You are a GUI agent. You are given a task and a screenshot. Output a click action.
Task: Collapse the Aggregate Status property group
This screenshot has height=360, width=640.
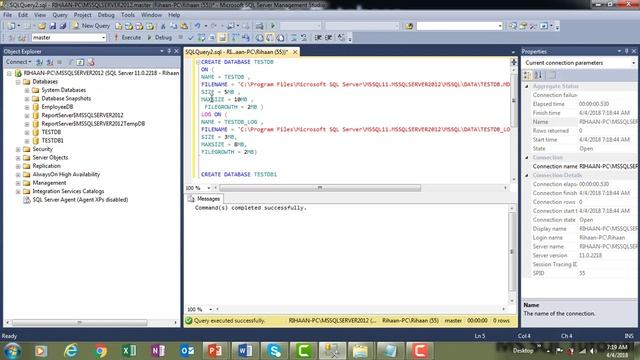click(x=527, y=87)
